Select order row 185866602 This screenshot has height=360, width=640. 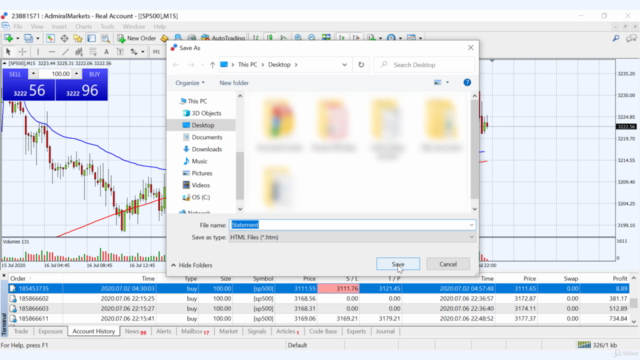318,299
